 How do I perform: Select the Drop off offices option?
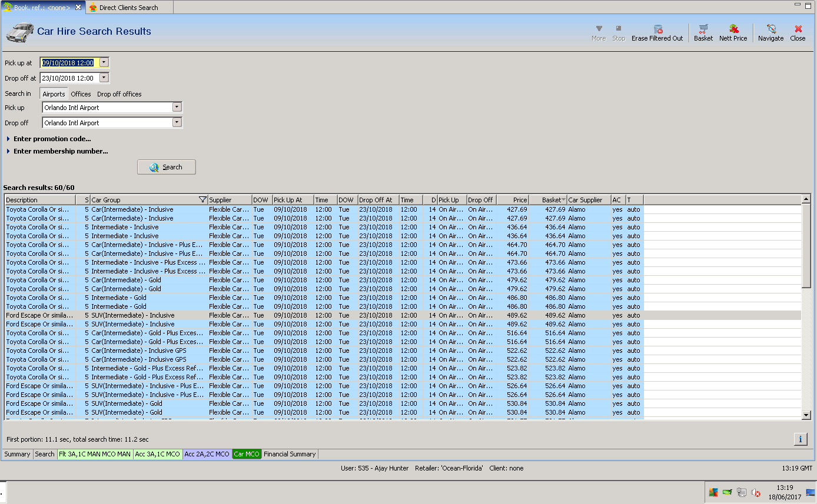(119, 94)
